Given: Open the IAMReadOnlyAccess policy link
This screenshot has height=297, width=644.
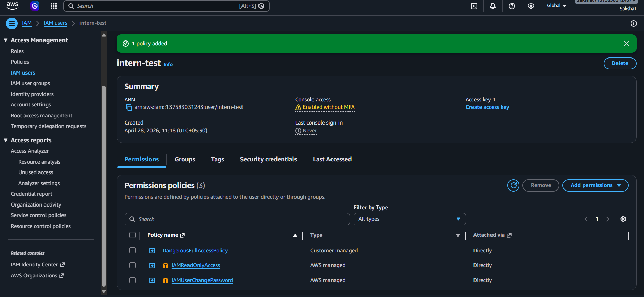Looking at the screenshot, I should pos(196,265).
